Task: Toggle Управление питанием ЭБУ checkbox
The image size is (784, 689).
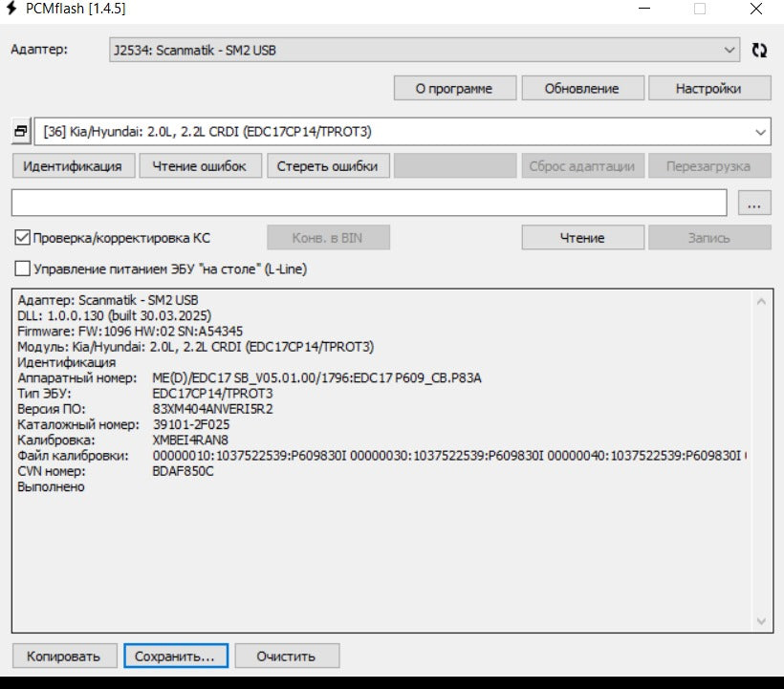Action: (23, 269)
